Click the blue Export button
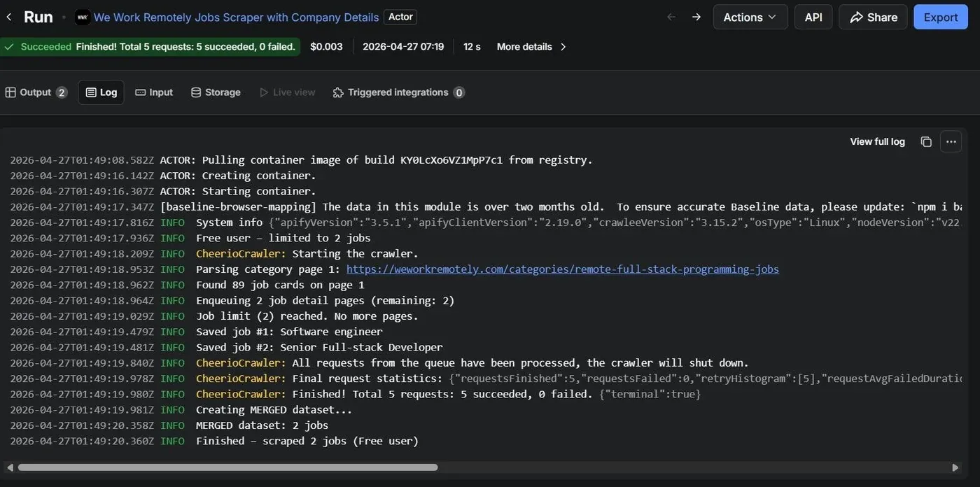This screenshot has width=980, height=487. pos(940,17)
